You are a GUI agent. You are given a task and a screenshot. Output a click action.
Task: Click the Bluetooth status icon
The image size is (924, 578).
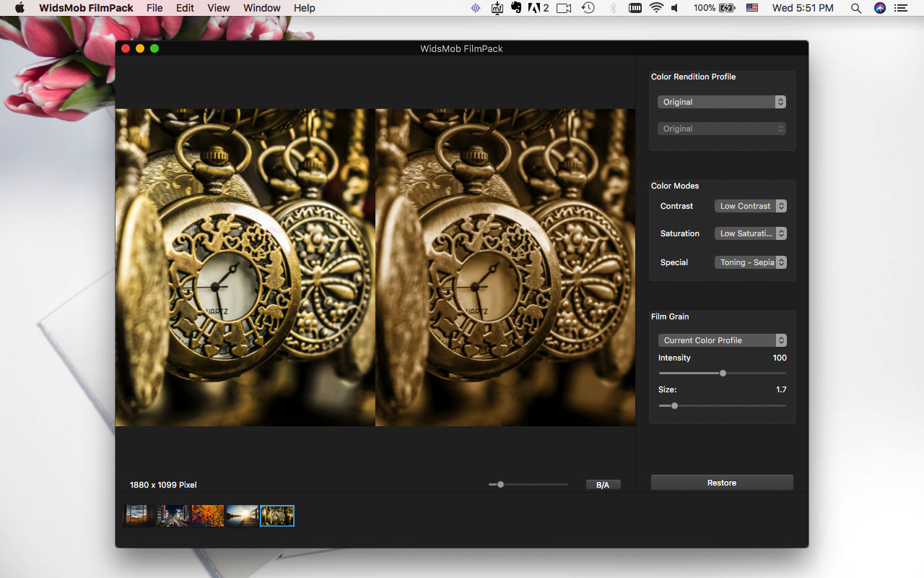(613, 8)
